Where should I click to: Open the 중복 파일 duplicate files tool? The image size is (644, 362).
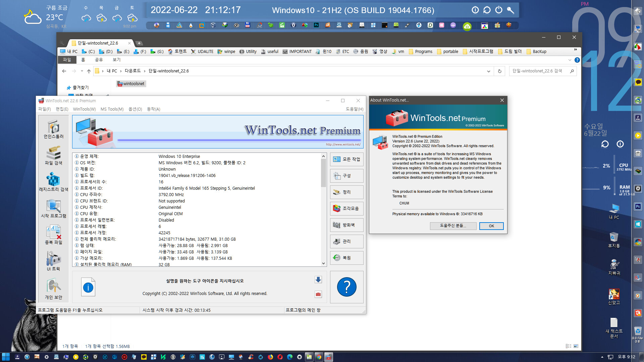pyautogui.click(x=53, y=235)
